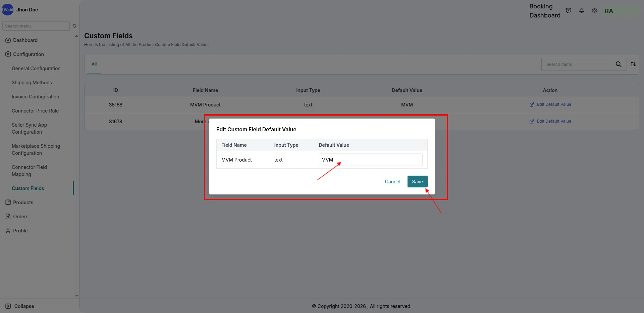Click Edit Custom Field Default Value title
This screenshot has width=644, height=313.
(256, 129)
